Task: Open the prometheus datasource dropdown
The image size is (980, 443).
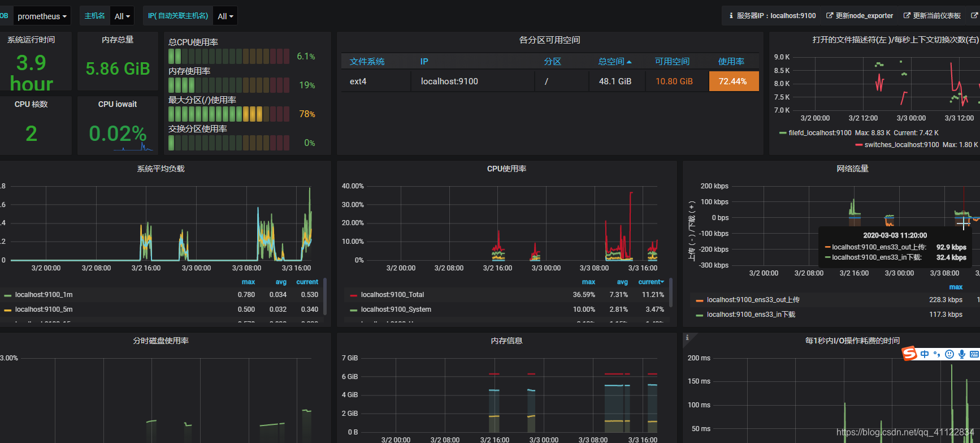Action: 42,16
